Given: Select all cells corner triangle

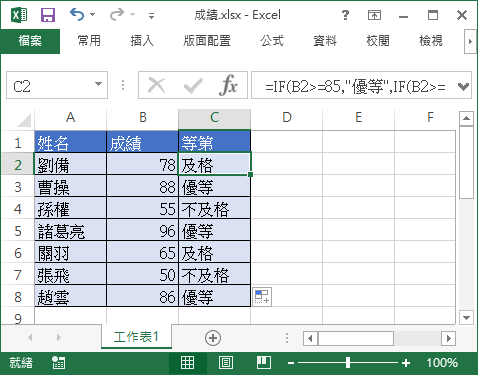Looking at the screenshot, I should (24, 120).
